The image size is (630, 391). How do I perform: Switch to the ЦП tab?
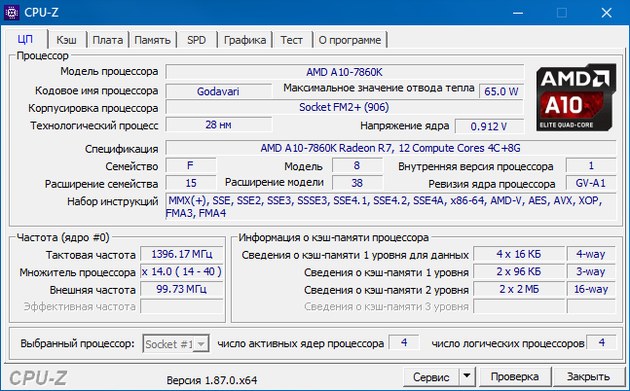click(x=25, y=39)
